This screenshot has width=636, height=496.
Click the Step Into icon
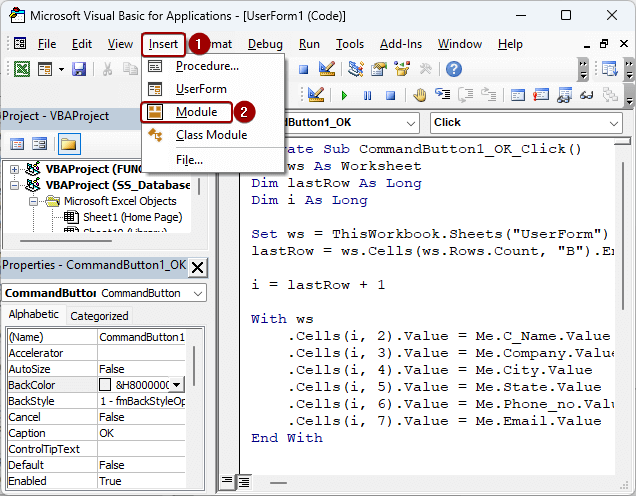pyautogui.click(x=443, y=94)
